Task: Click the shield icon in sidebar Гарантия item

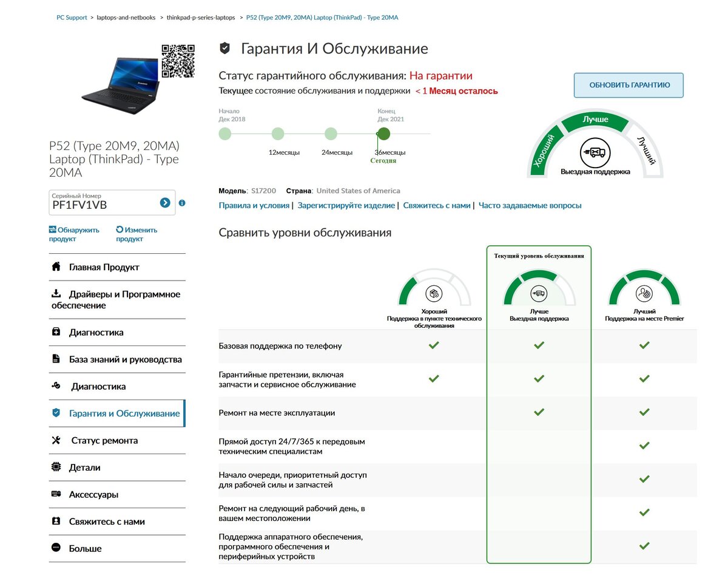Action: [56, 413]
